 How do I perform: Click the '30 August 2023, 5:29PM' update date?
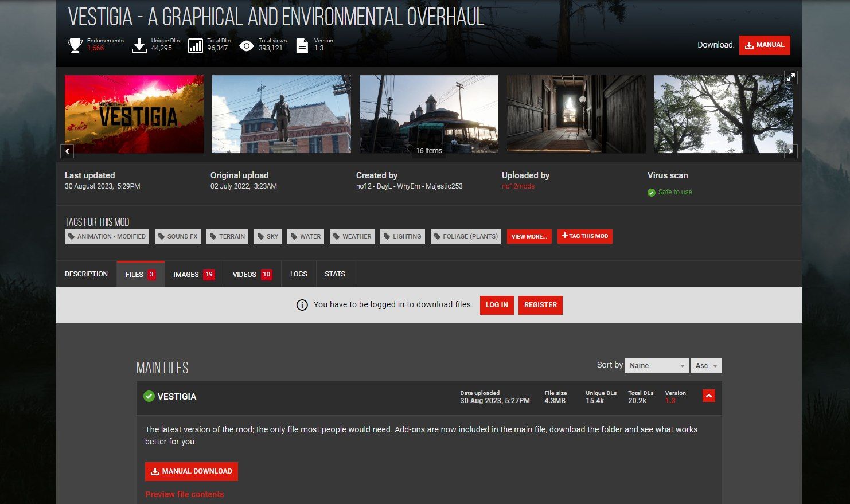103,186
